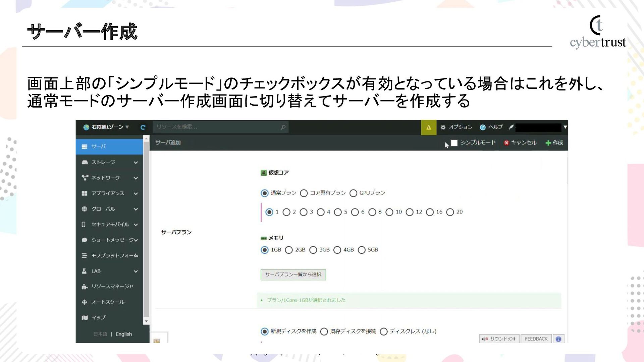Select ディスクレス (なし) radio button
The width and height of the screenshot is (644, 362).
384,331
